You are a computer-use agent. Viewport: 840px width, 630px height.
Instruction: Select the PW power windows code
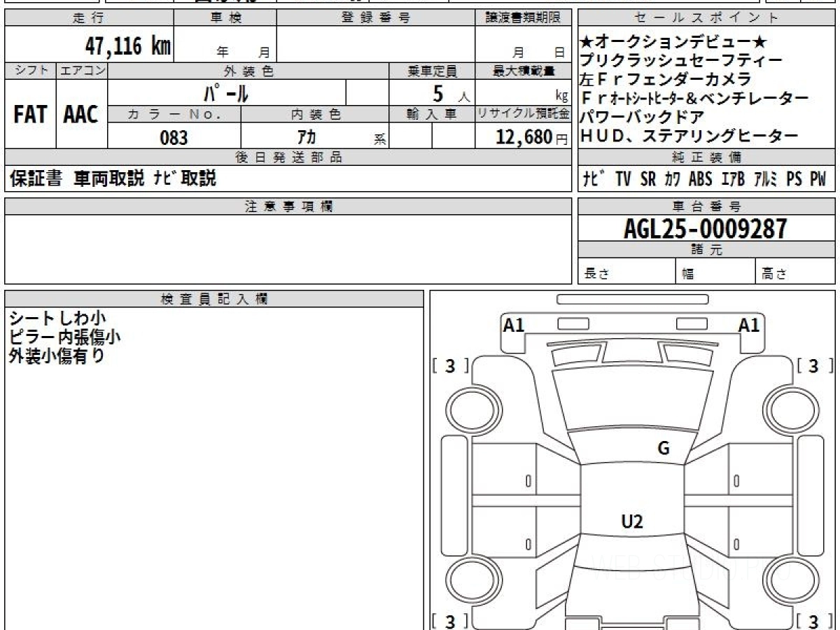pyautogui.click(x=818, y=179)
